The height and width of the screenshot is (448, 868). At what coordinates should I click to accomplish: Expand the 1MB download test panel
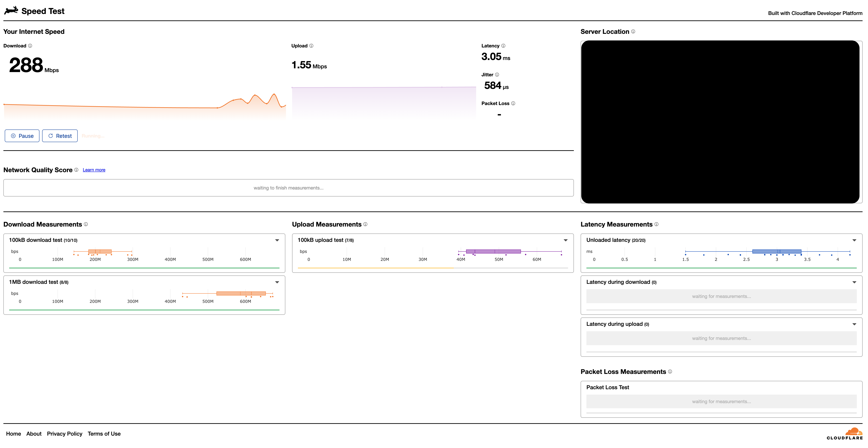[x=277, y=282]
